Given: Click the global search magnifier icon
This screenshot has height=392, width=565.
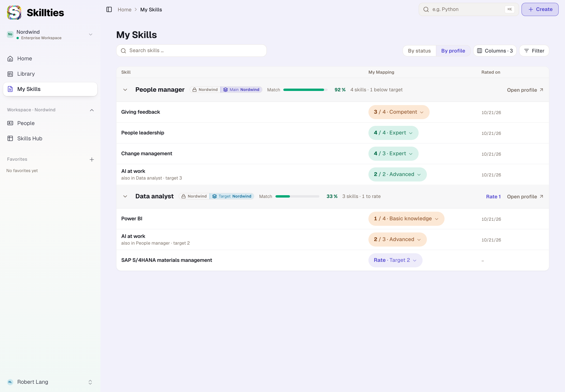Looking at the screenshot, I should click(426, 10).
